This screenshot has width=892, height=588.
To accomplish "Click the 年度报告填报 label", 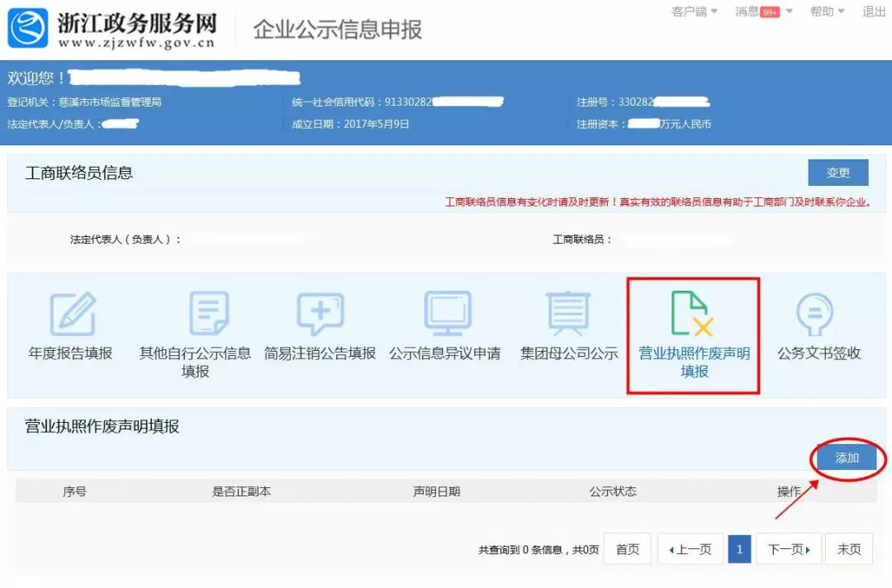I will 70,353.
